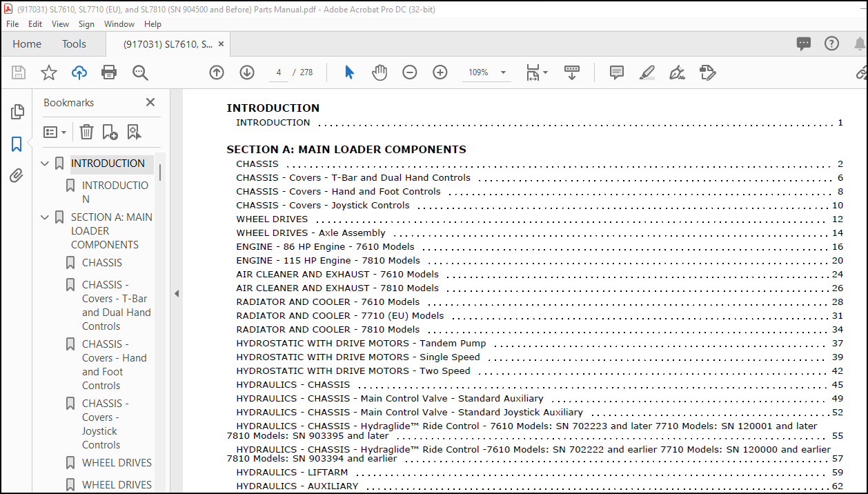Open the bookmark options dropdown menu
The image size is (868, 494).
click(x=55, y=132)
